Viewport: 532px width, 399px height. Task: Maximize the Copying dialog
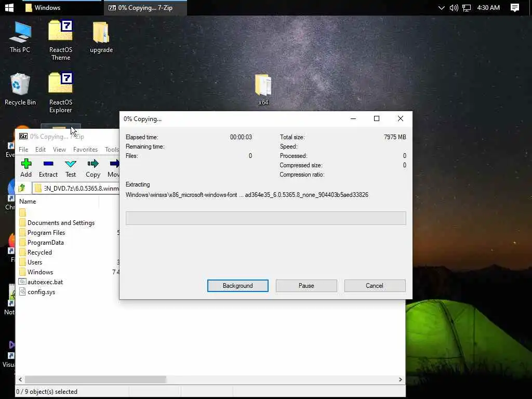[377, 118]
